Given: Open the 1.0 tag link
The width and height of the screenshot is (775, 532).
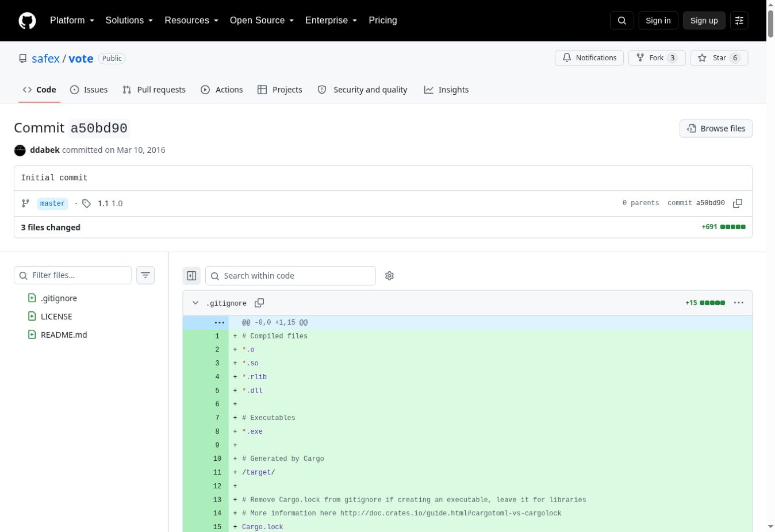Looking at the screenshot, I should pyautogui.click(x=117, y=203).
